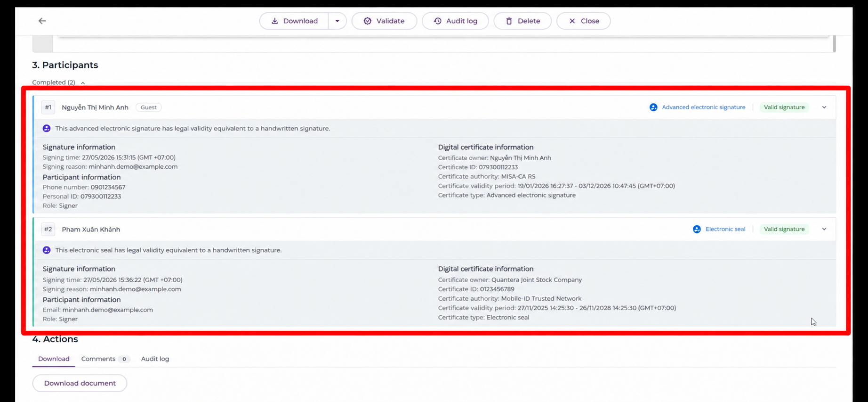Click the Download button in the top toolbar

(x=294, y=21)
